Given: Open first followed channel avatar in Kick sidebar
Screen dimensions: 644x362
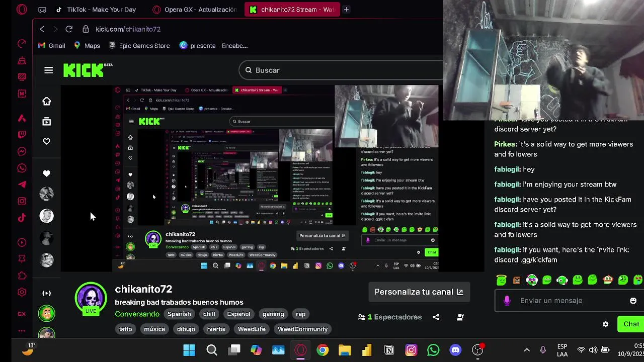Looking at the screenshot, I should tap(46, 194).
